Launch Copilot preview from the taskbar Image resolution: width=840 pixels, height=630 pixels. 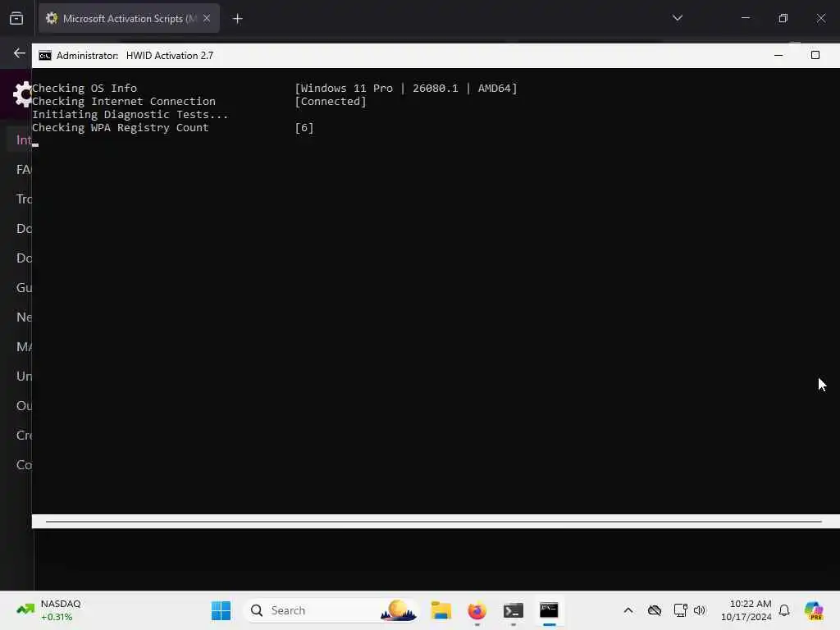click(814, 610)
